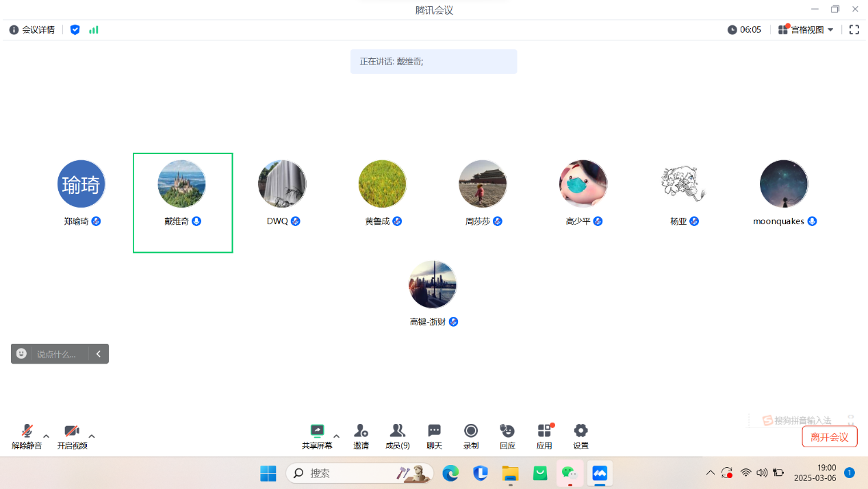This screenshot has height=489, width=868.
Task: Expand share screen options arrow
Action: point(336,436)
